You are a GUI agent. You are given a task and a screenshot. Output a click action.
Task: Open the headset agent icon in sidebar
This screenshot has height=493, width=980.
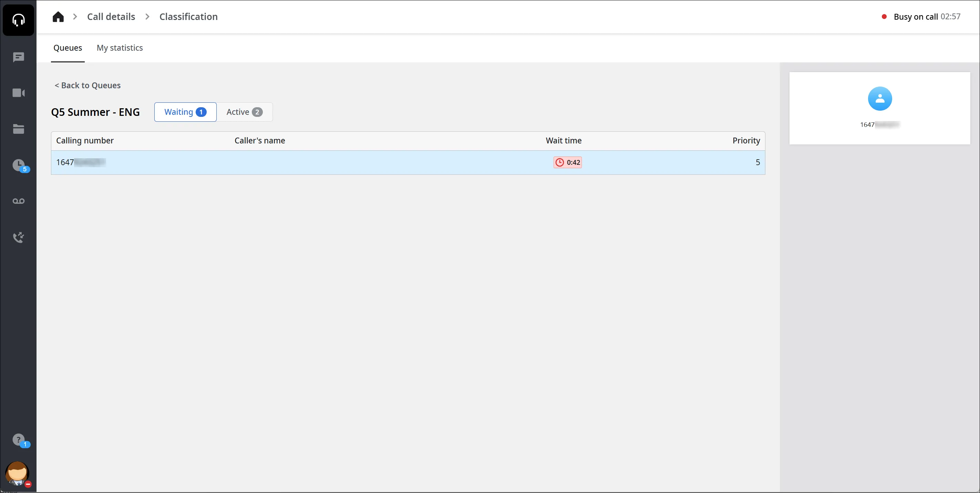tap(18, 19)
